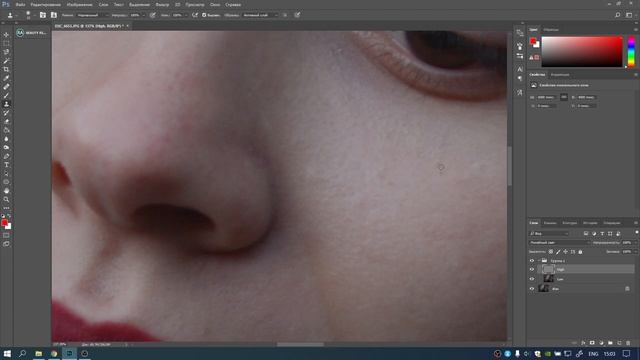
Task: Open the clone stamp Mode dropdown
Action: (92, 15)
